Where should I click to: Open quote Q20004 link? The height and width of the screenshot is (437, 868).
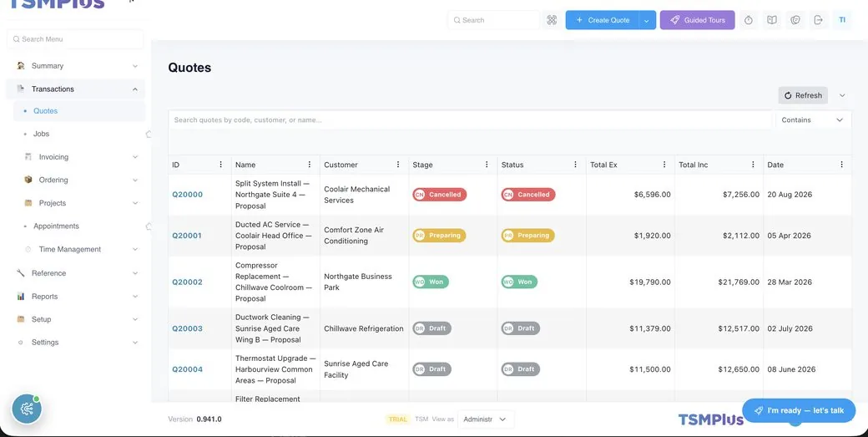(187, 368)
